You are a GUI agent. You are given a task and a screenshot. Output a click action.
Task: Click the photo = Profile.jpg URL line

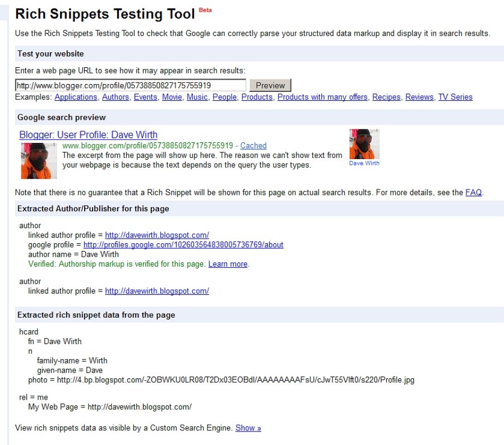221,380
